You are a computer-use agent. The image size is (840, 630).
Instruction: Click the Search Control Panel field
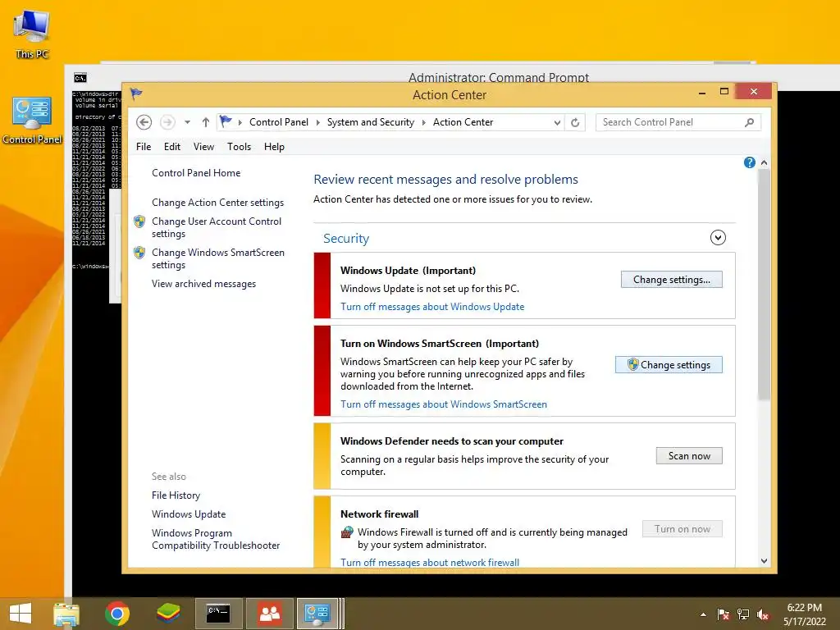[669, 122]
